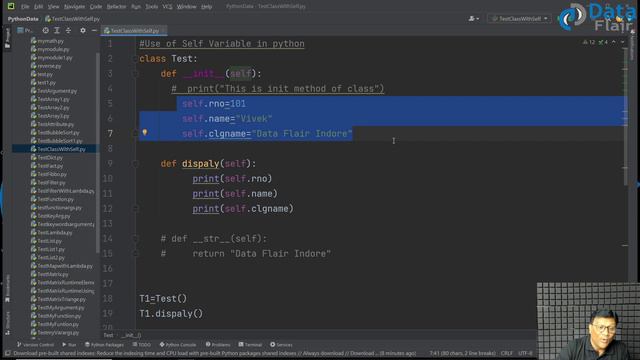Open the Run tool window

(69, 344)
